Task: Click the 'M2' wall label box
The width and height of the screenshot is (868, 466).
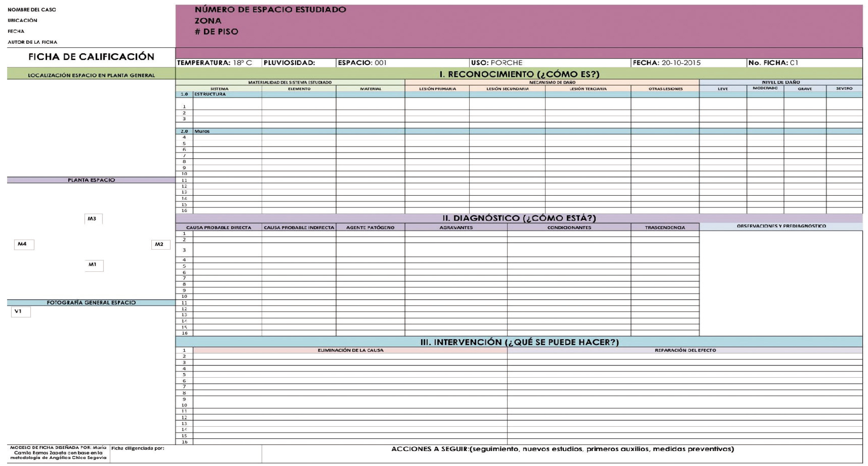Action: pos(161,244)
